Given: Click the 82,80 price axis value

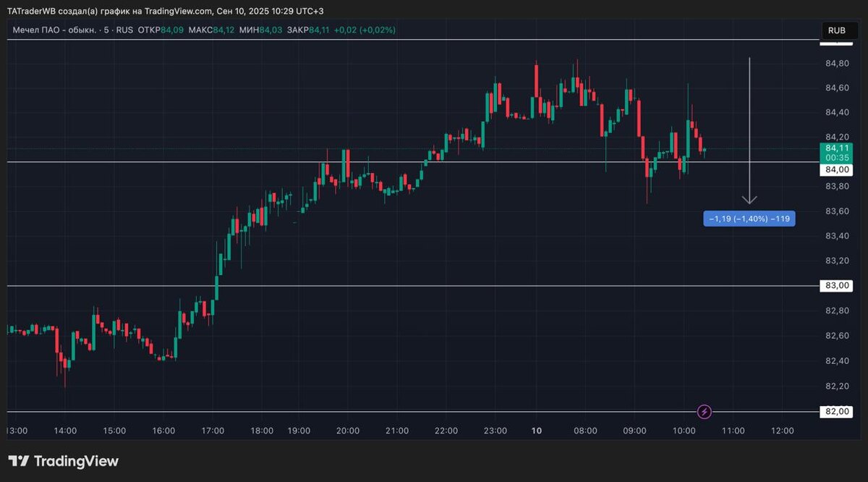Looking at the screenshot, I should pos(837,311).
